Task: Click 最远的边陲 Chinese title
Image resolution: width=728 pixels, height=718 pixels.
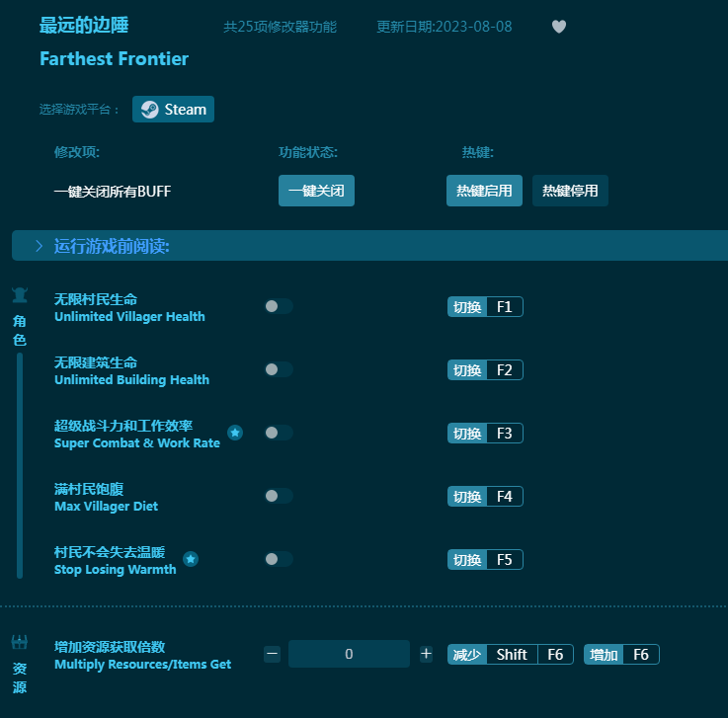Action: pos(84,25)
